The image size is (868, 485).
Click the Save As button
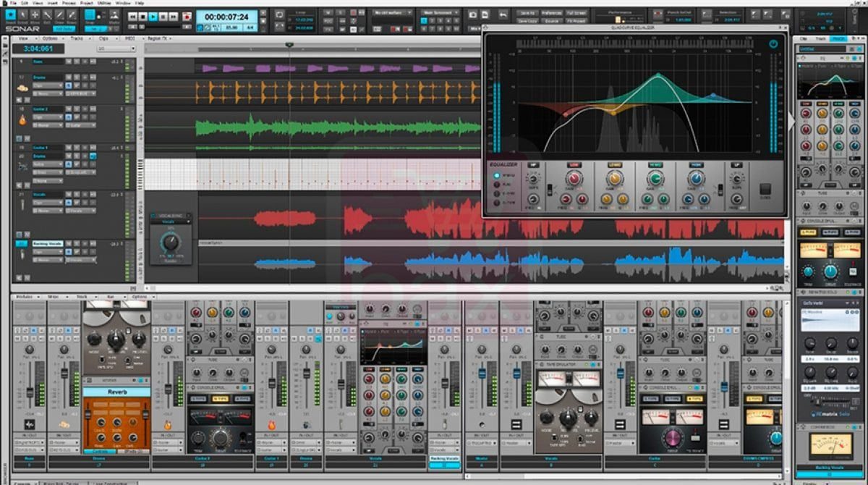tap(527, 13)
